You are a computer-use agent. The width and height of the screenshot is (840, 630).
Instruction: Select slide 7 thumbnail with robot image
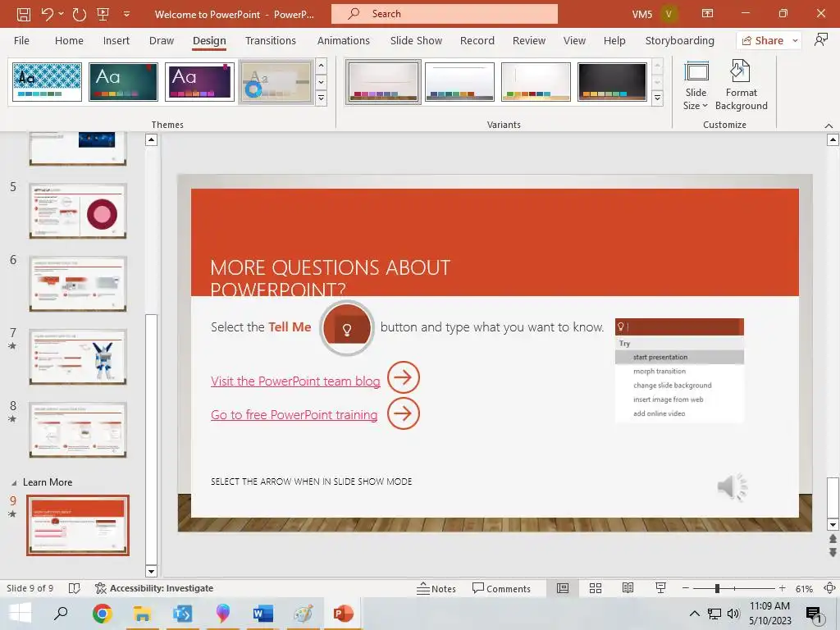[78, 357]
